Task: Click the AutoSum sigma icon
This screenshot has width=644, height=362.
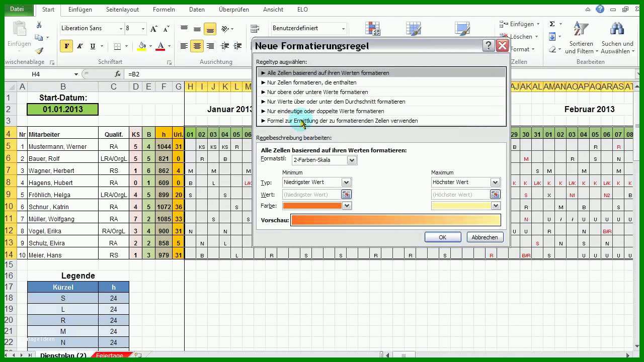Action: (x=552, y=24)
